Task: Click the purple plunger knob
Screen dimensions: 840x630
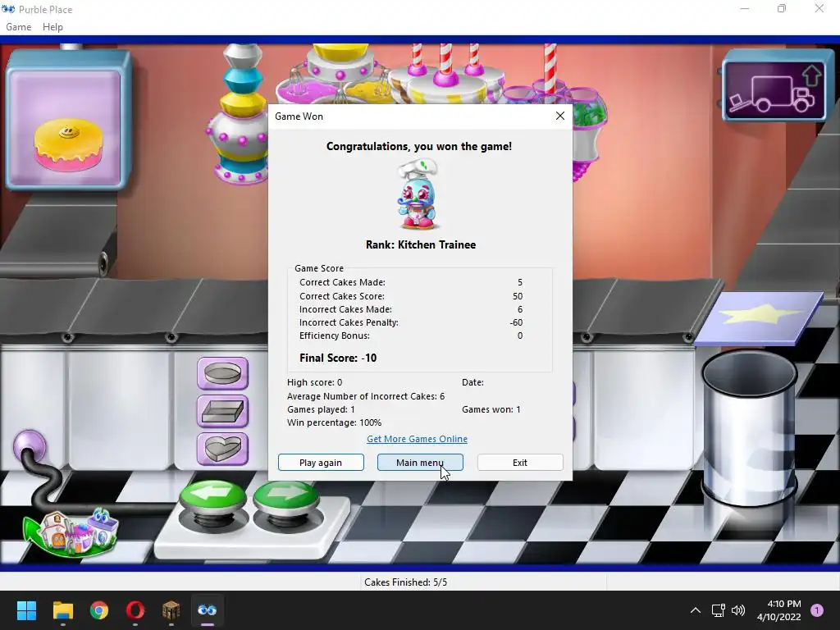Action: point(30,446)
